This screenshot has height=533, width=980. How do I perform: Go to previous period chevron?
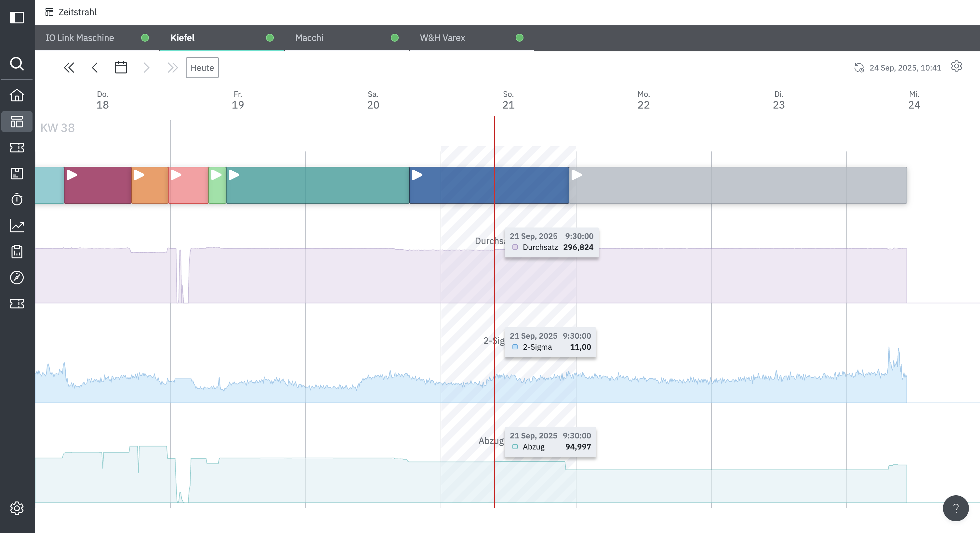[x=95, y=68]
